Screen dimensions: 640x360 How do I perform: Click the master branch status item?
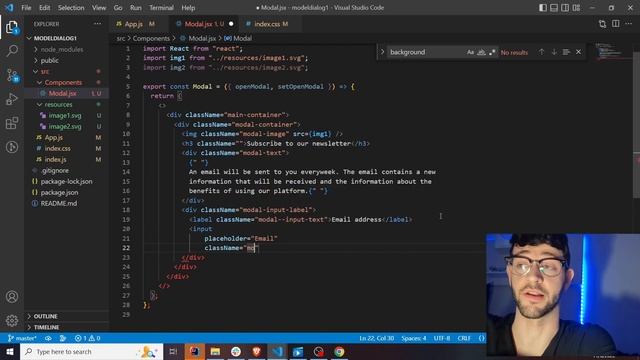pyautogui.click(x=22, y=338)
